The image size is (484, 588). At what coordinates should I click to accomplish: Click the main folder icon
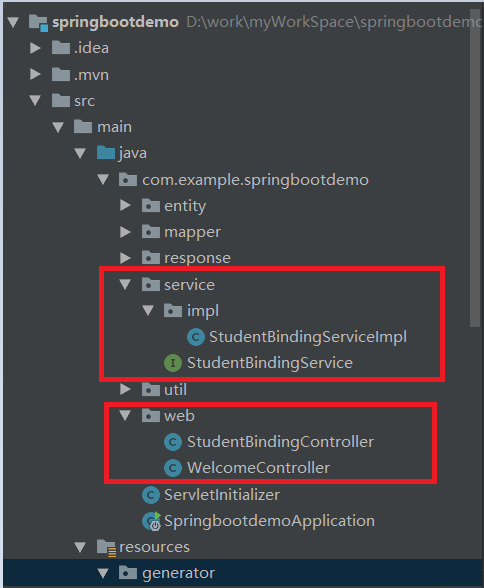point(83,126)
